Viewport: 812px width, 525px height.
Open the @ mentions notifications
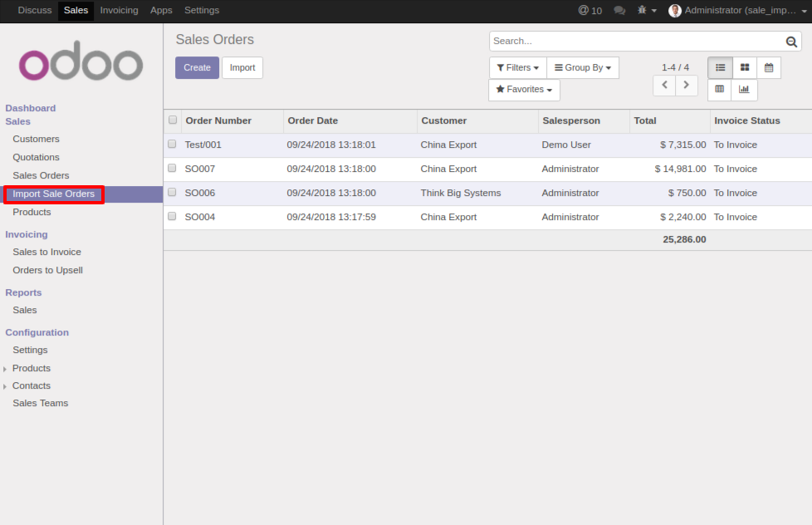coord(590,11)
